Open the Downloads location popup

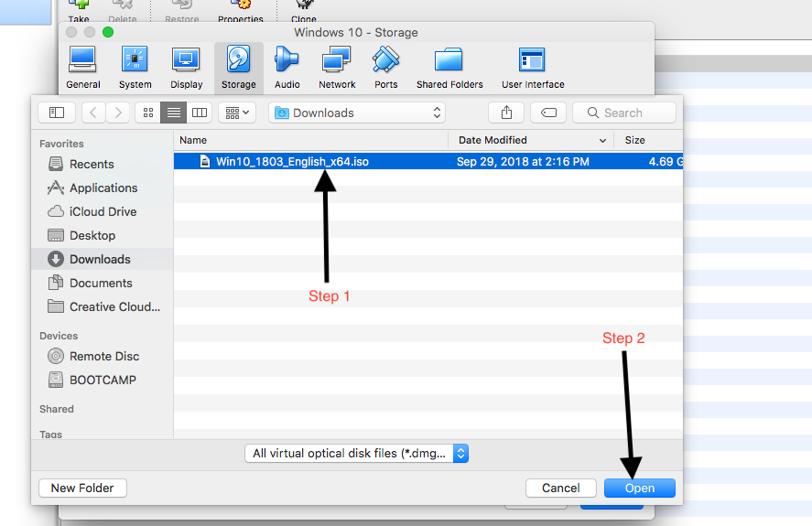pyautogui.click(x=357, y=113)
